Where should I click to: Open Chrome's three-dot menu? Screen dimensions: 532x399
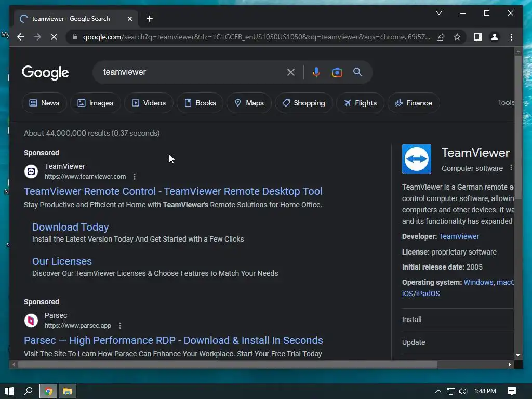511,37
